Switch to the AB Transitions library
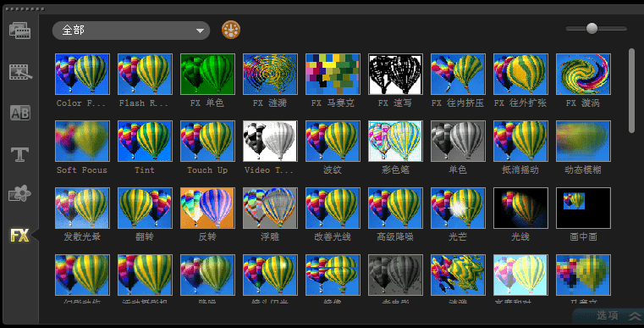This screenshot has height=328, width=644. [x=19, y=113]
